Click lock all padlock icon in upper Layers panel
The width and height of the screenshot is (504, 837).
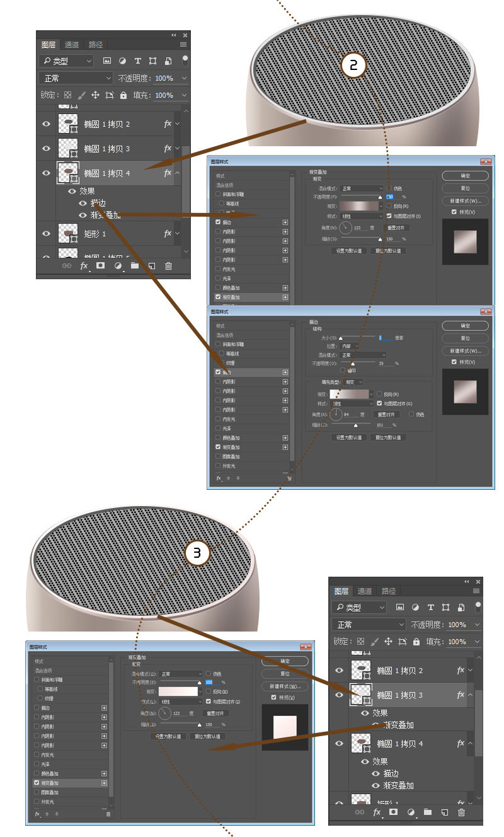tap(123, 95)
